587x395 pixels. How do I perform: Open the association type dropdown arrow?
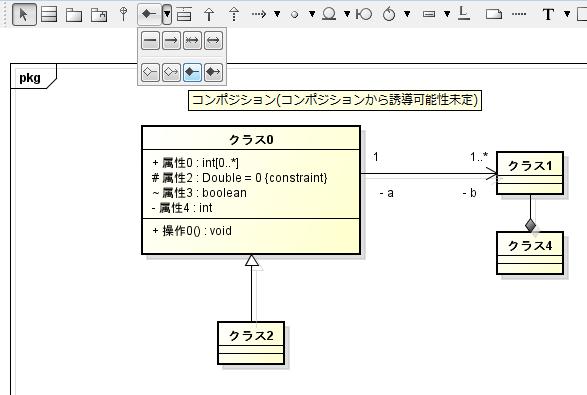coord(167,15)
